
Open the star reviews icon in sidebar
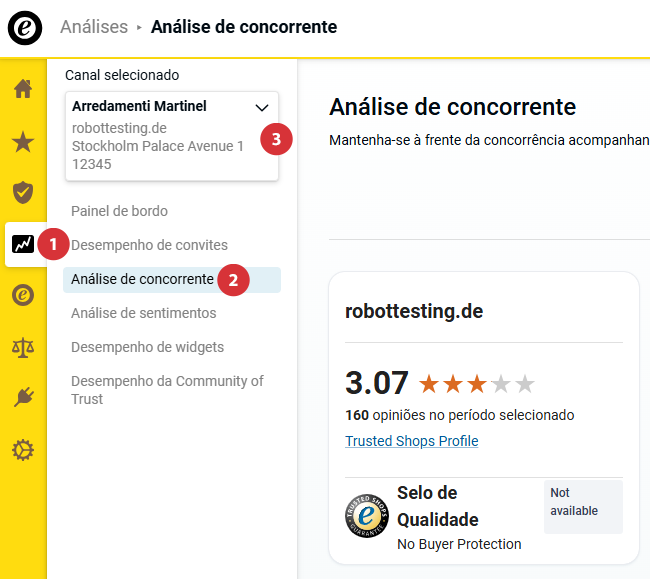23,141
